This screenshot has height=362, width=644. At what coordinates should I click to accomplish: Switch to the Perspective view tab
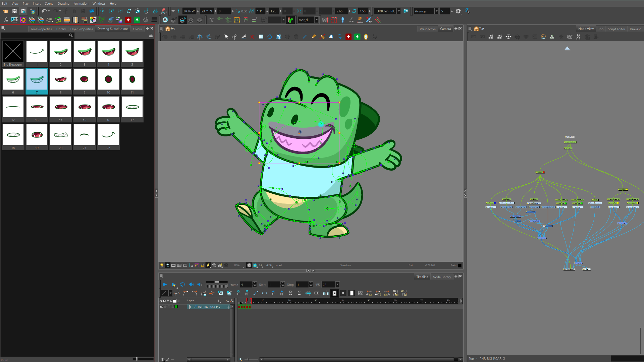[x=427, y=29]
